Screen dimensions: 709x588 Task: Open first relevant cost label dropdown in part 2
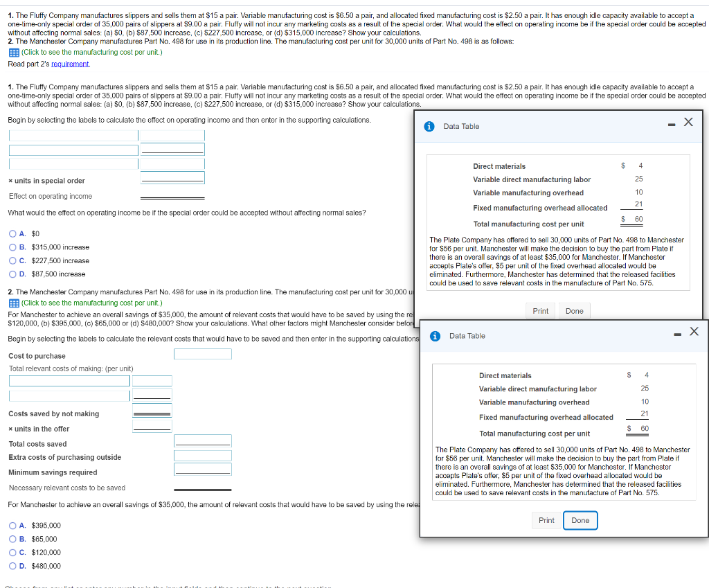pyautogui.click(x=70, y=381)
